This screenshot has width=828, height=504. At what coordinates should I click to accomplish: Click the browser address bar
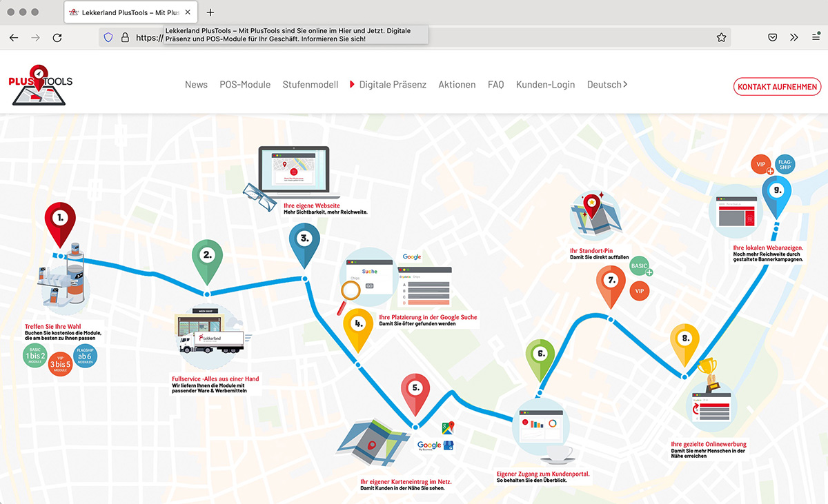tap(414, 38)
